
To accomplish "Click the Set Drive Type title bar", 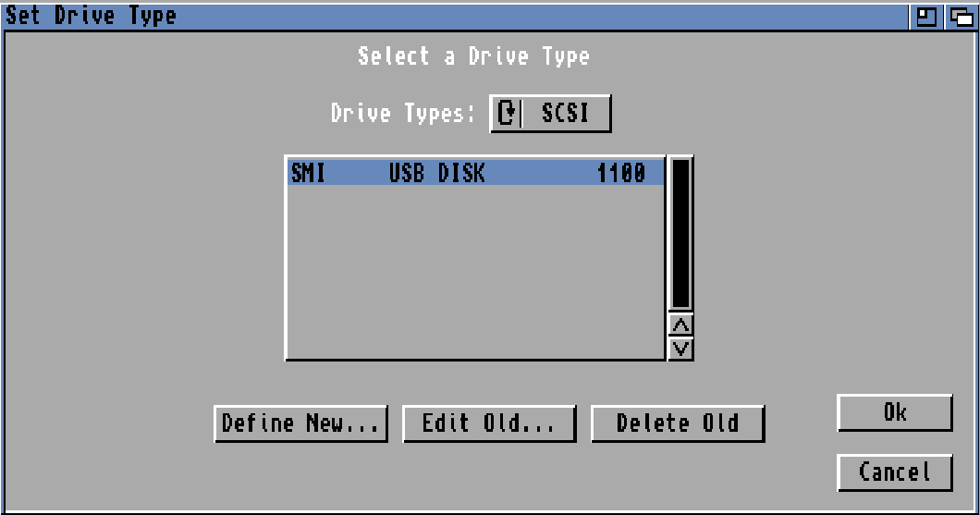I will pos(370,17).
